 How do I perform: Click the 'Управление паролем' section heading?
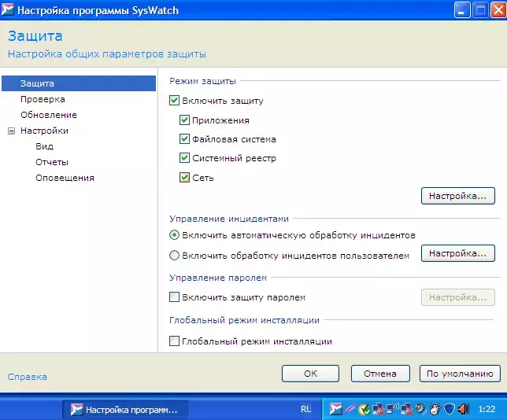pos(218,278)
